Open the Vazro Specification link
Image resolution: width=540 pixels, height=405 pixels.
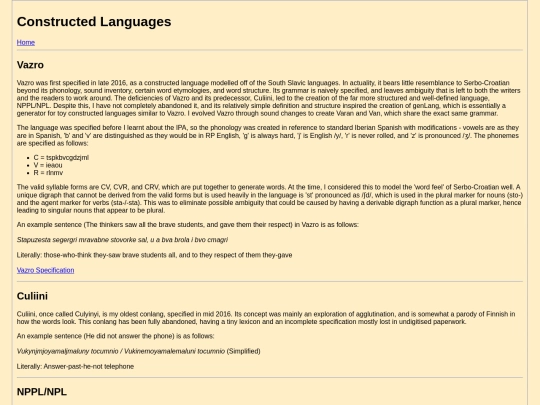click(45, 270)
